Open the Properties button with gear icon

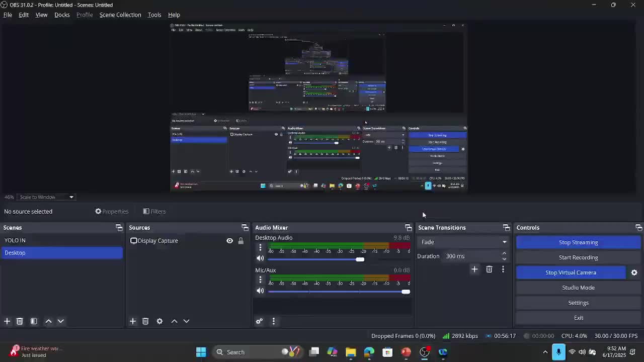point(112,212)
